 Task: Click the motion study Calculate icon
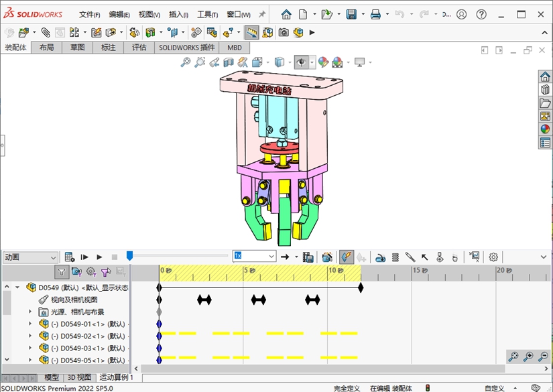pyautogui.click(x=70, y=257)
